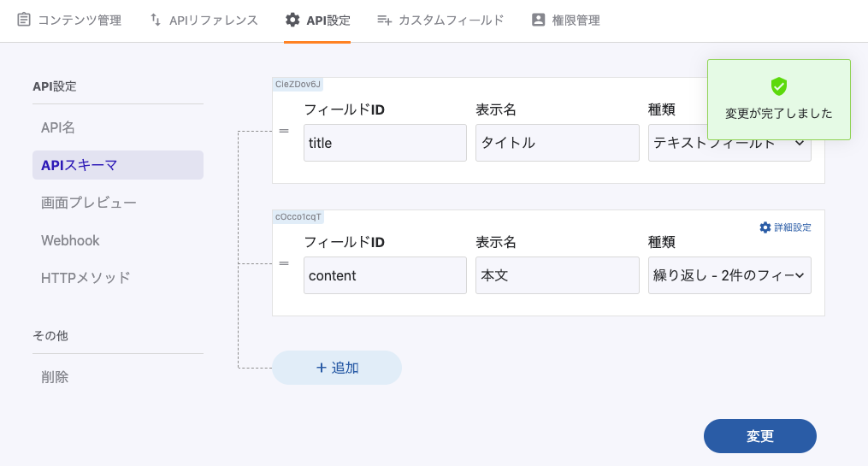Select API名 in the settings sidebar
868x466 pixels.
coord(58,127)
